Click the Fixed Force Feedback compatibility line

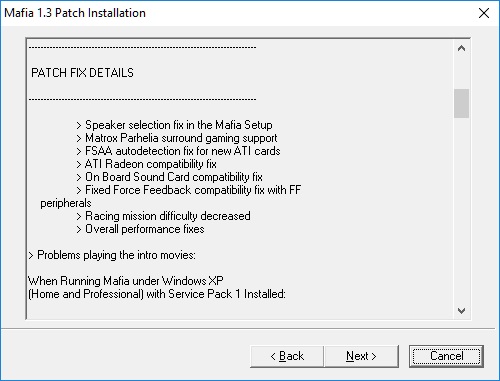point(189,190)
